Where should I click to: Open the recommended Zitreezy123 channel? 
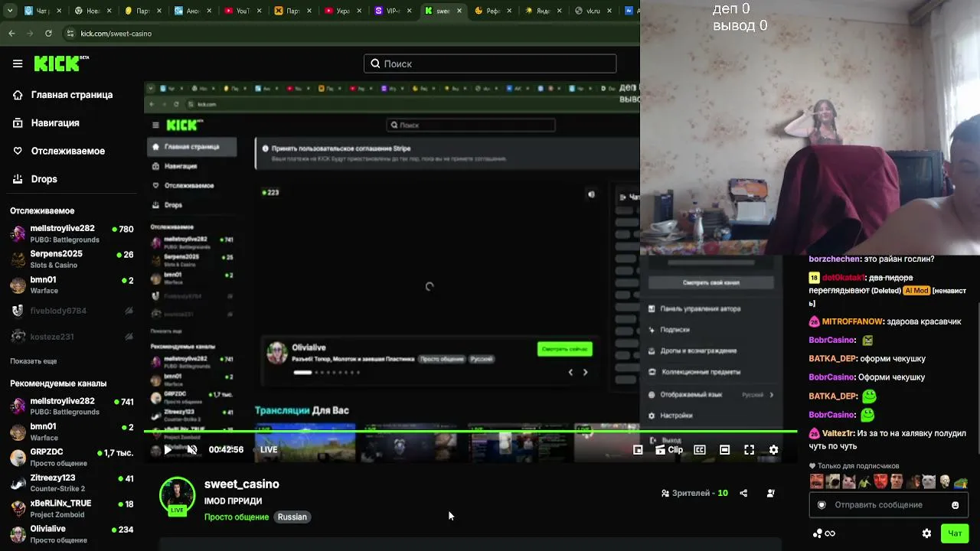point(72,483)
